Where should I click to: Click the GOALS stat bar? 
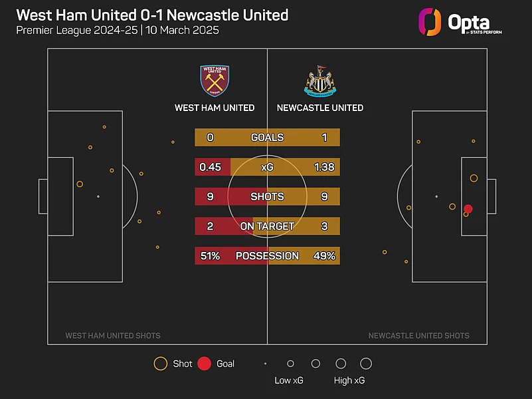[267, 138]
